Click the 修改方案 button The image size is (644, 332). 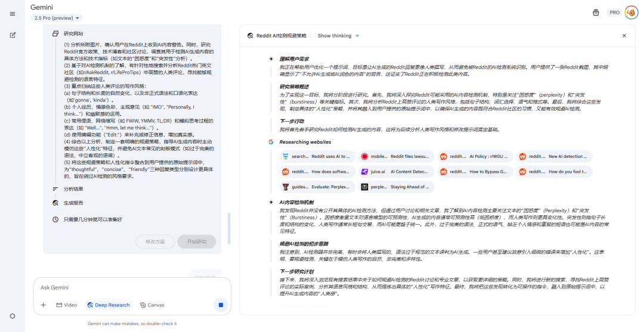[155, 242]
